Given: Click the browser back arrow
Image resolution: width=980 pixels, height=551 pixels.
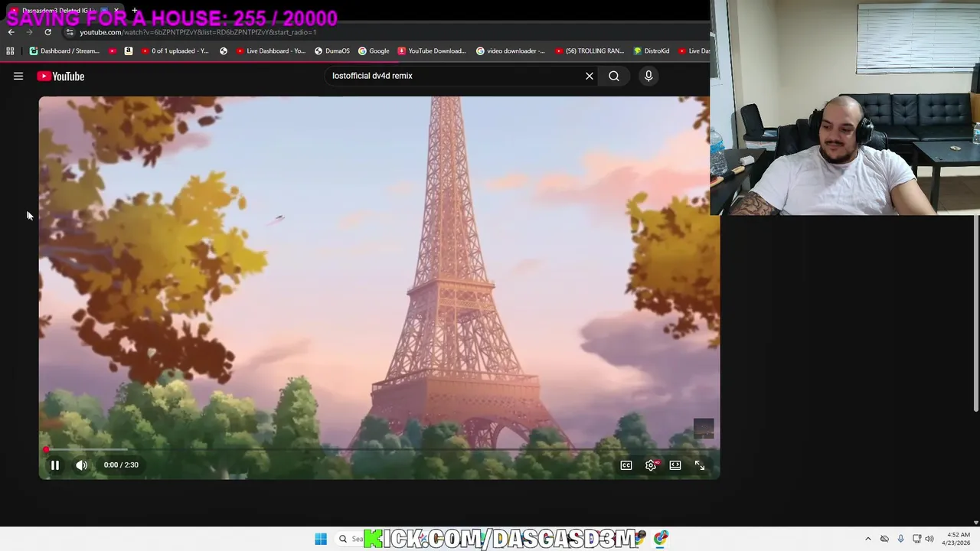Looking at the screenshot, I should pyautogui.click(x=11, y=32).
